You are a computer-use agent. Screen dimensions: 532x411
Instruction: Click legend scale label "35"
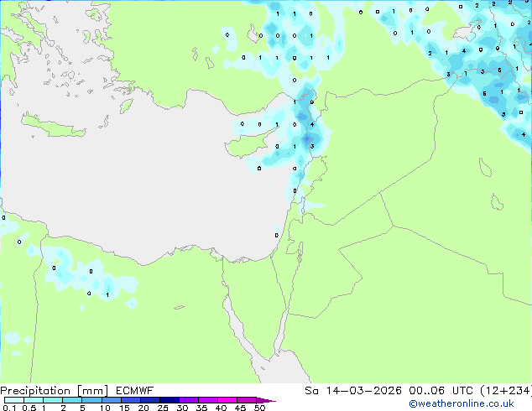click(x=202, y=408)
